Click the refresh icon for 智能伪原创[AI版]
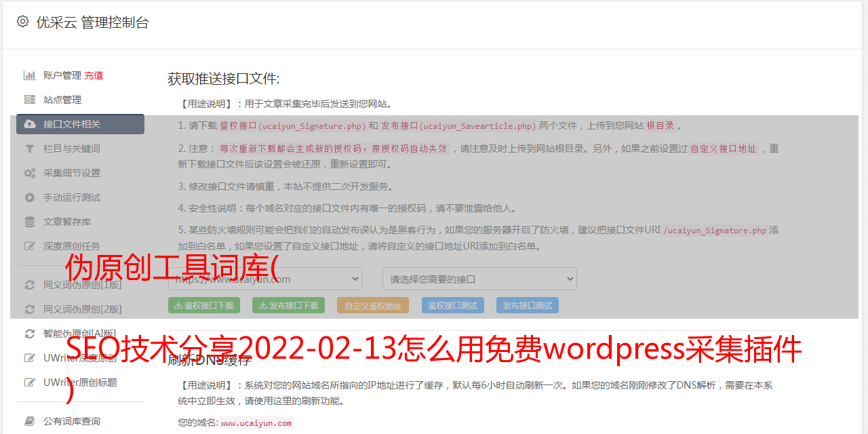The width and height of the screenshot is (868, 434). 30,334
